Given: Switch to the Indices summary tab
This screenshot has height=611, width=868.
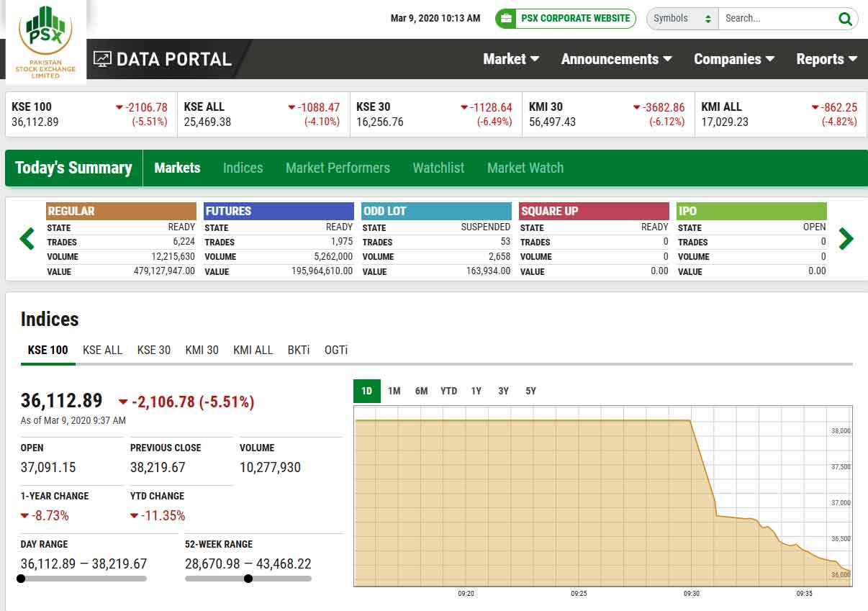Looking at the screenshot, I should coord(243,168).
